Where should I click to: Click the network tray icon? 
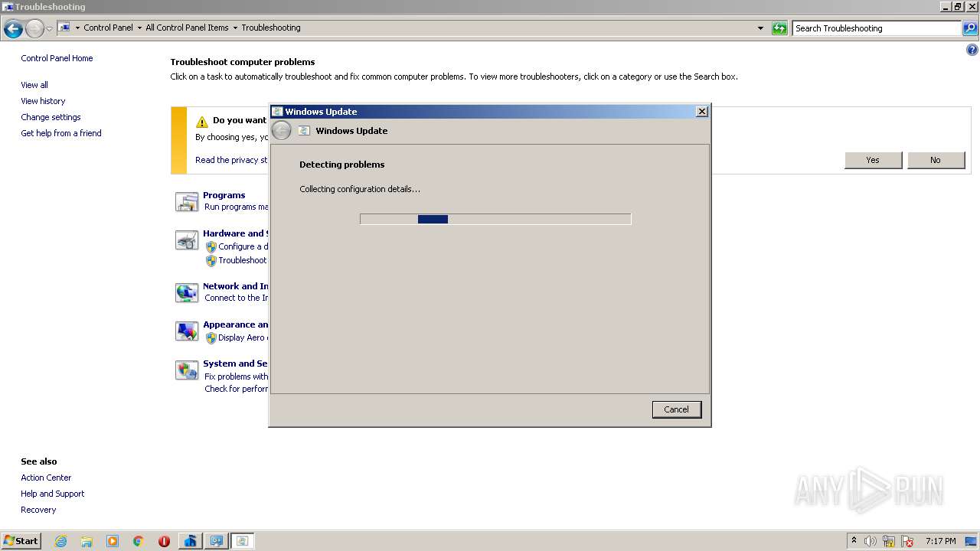[889, 541]
